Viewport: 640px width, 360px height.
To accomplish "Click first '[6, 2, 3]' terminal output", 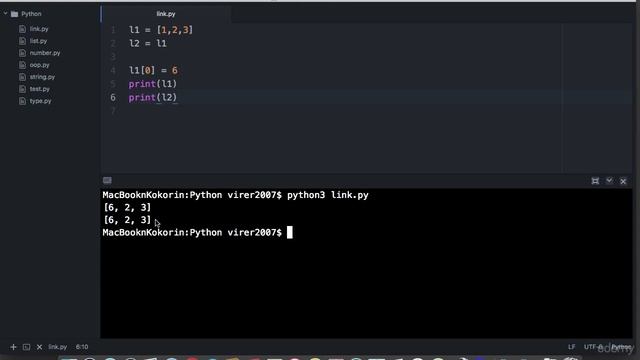I will 127,207.
